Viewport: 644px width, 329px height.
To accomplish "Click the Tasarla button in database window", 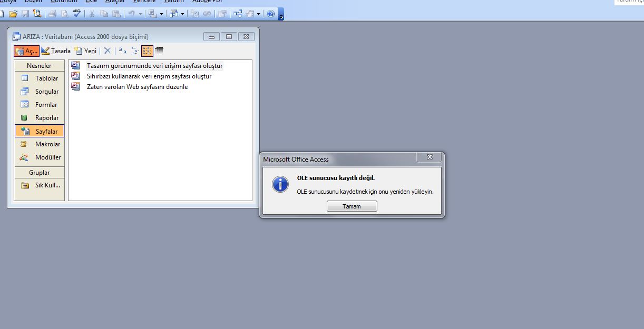I will pos(56,51).
